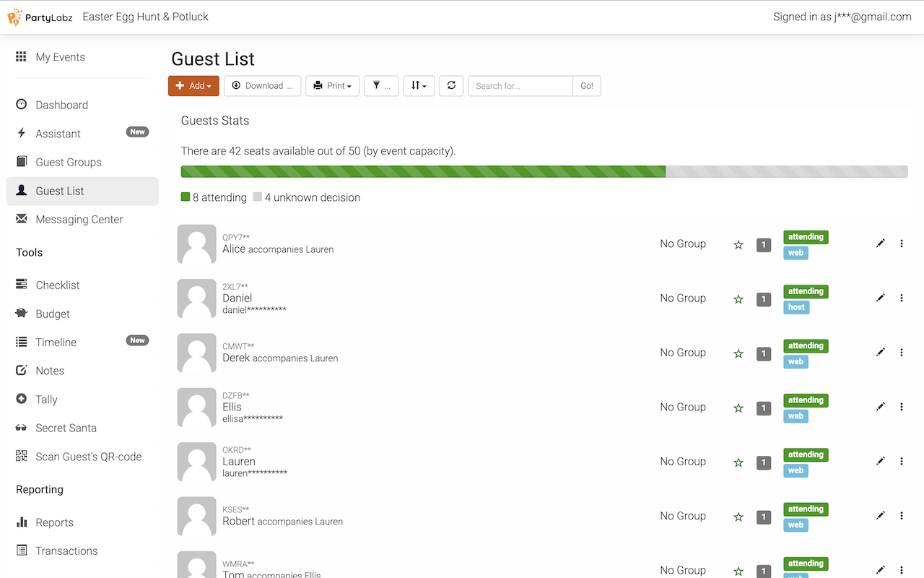Screen dimensions: 924x578
Task: Click the seats capacity progress bar
Action: (544, 172)
